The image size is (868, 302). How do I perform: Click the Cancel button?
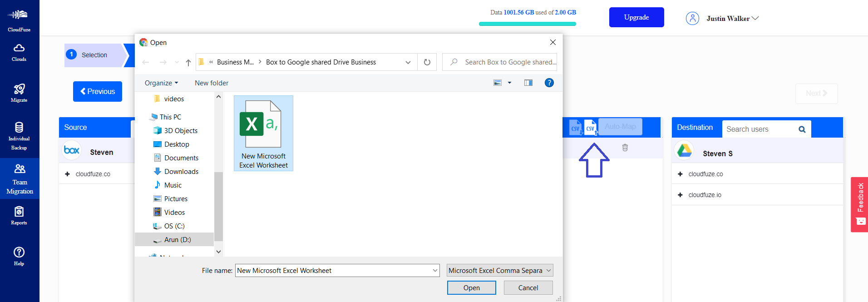pyautogui.click(x=528, y=288)
